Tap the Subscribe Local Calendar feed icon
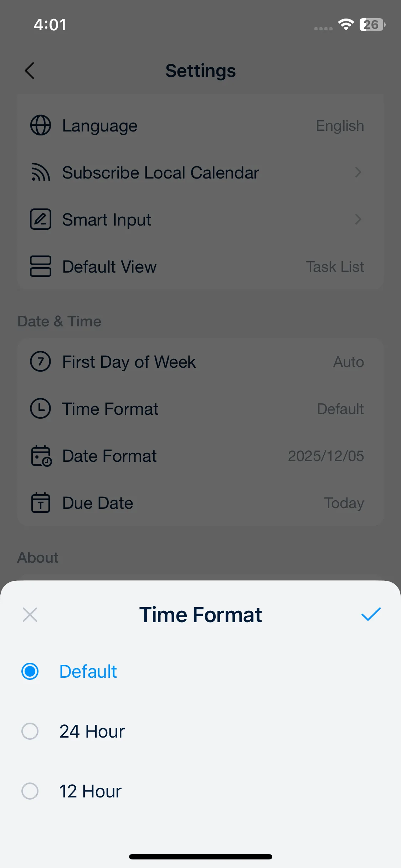The height and width of the screenshot is (868, 401). (x=41, y=172)
